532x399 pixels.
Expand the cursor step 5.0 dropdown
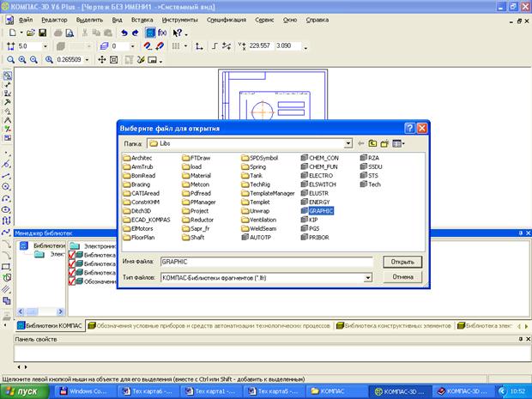tap(45, 46)
